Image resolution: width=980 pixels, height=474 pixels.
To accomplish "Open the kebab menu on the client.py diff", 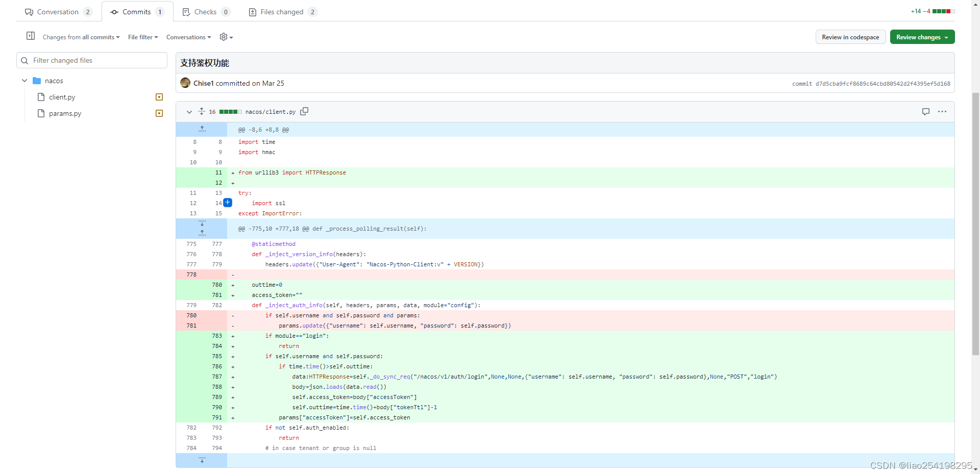I will (942, 111).
